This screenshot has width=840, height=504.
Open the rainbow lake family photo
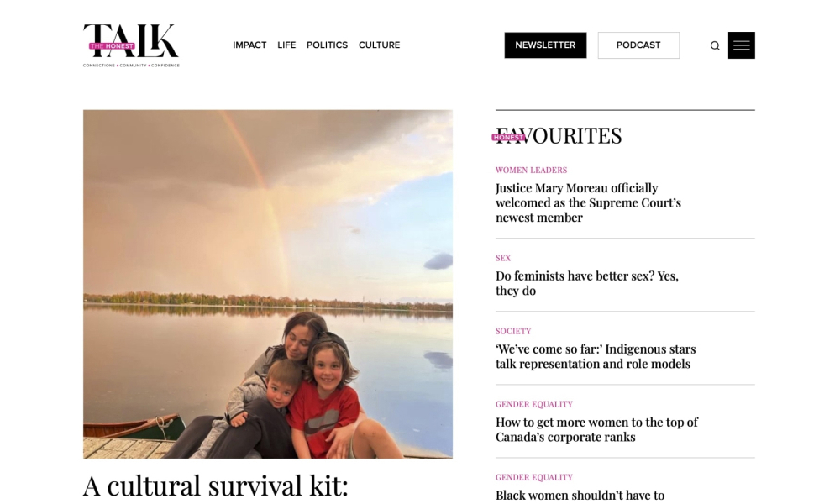(268, 285)
